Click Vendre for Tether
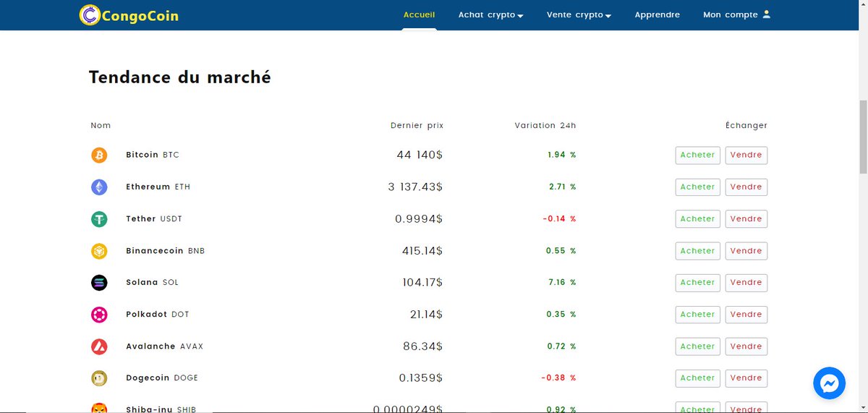 tap(746, 219)
